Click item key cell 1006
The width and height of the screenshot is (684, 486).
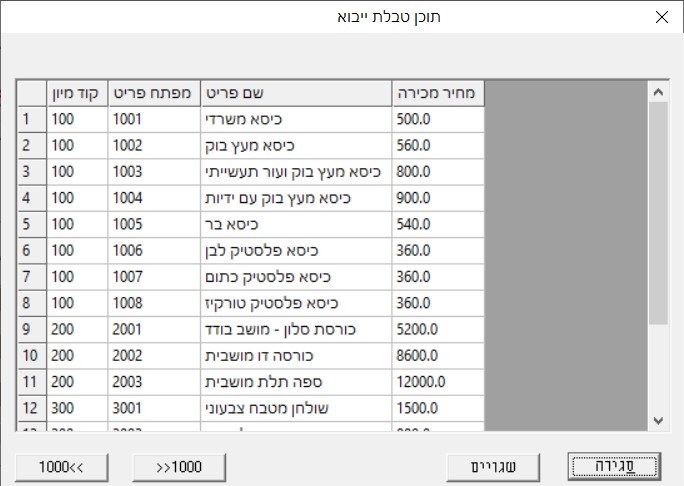pyautogui.click(x=154, y=251)
